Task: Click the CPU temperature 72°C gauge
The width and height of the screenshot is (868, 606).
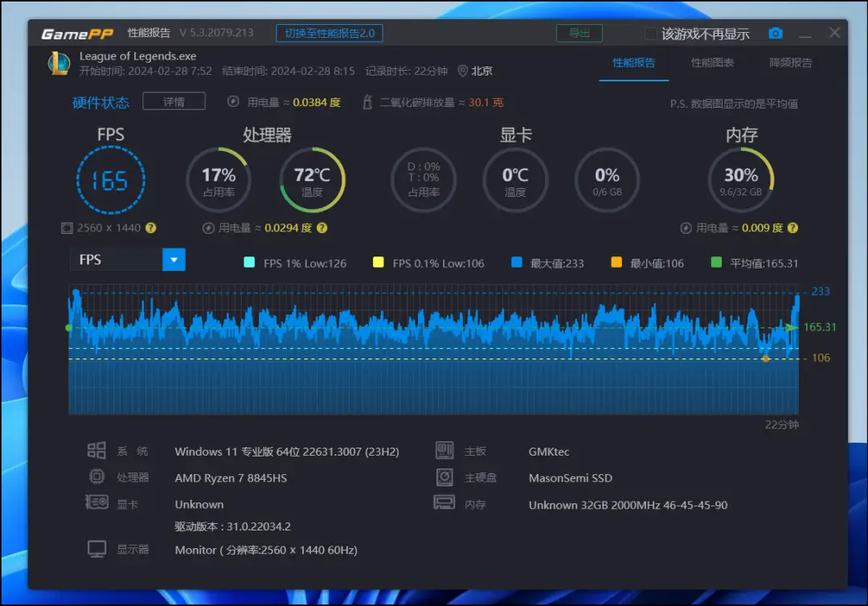Action: [312, 180]
